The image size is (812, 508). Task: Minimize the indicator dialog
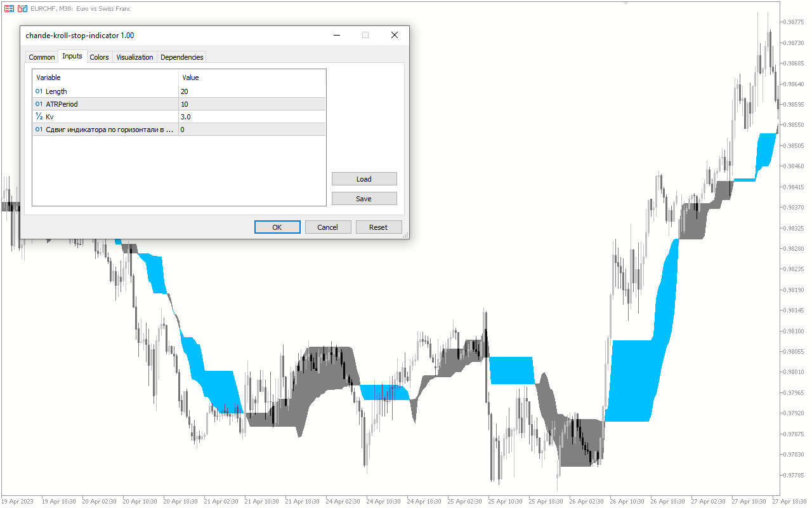point(336,36)
